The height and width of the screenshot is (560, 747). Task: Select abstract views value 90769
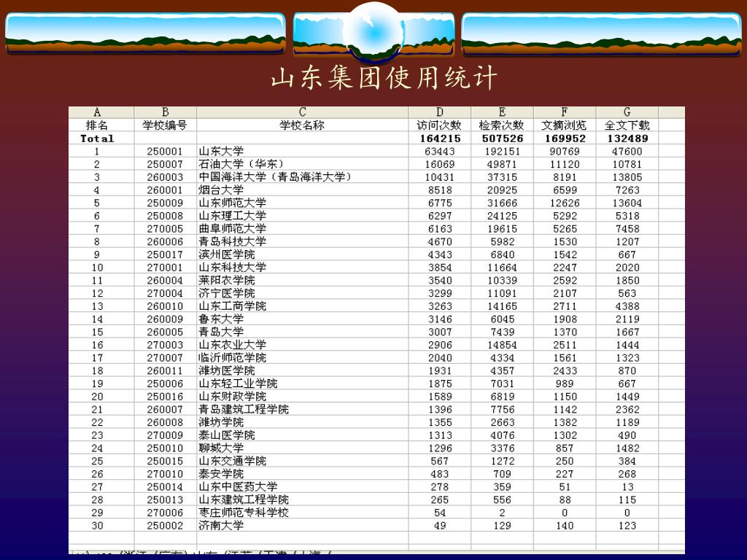point(565,152)
